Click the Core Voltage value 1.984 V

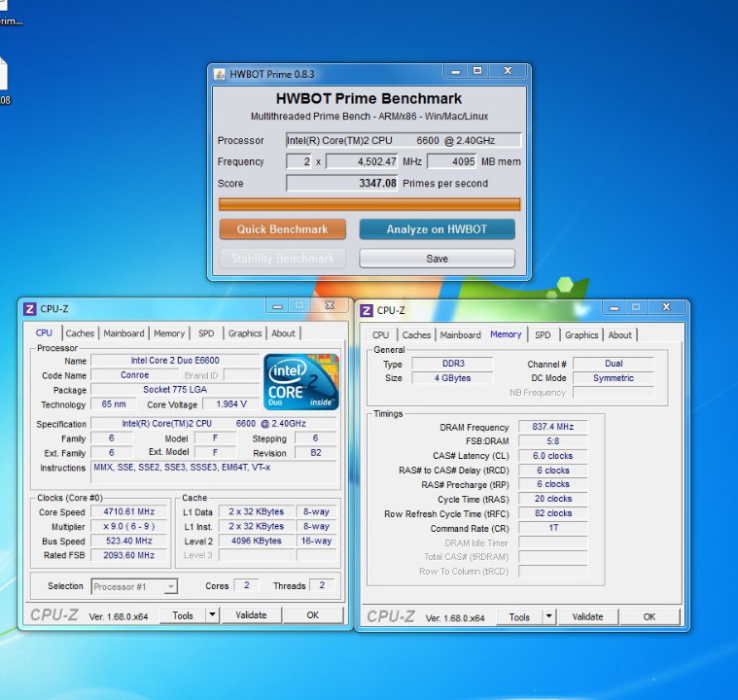[231, 403]
